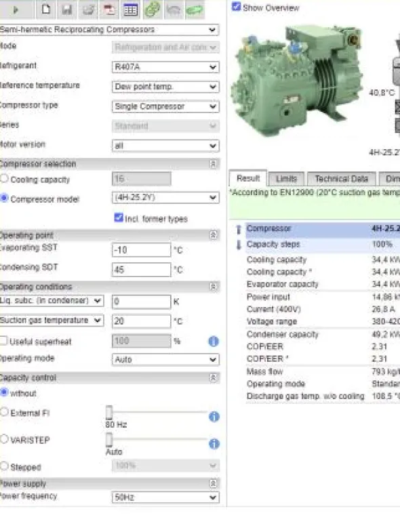The width and height of the screenshot is (400, 532).
Task: Collapse the Power supply section
Action: tap(214, 483)
